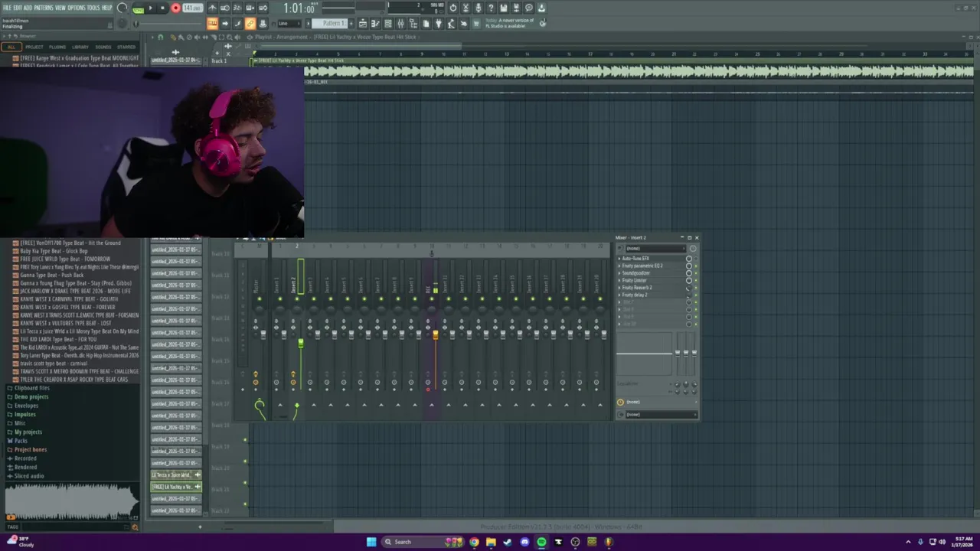
Task: Click the chat bubble icon in top toolbar
Action: click(x=528, y=8)
